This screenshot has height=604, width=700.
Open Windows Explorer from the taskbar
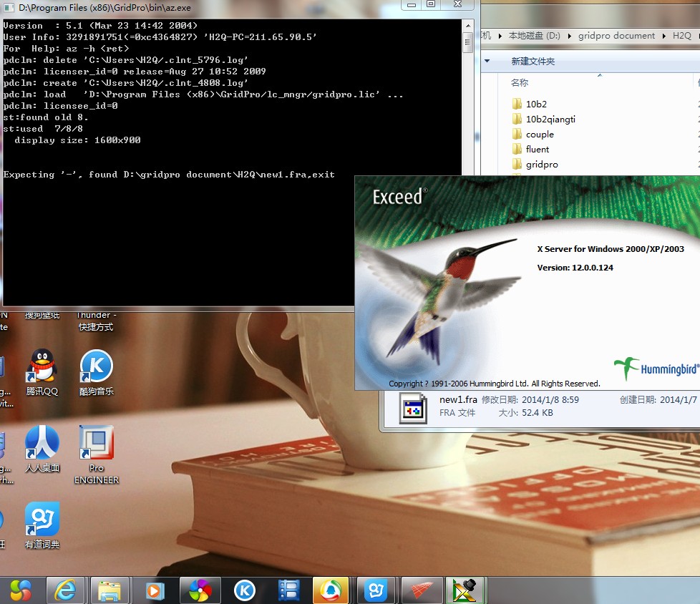(x=110, y=590)
